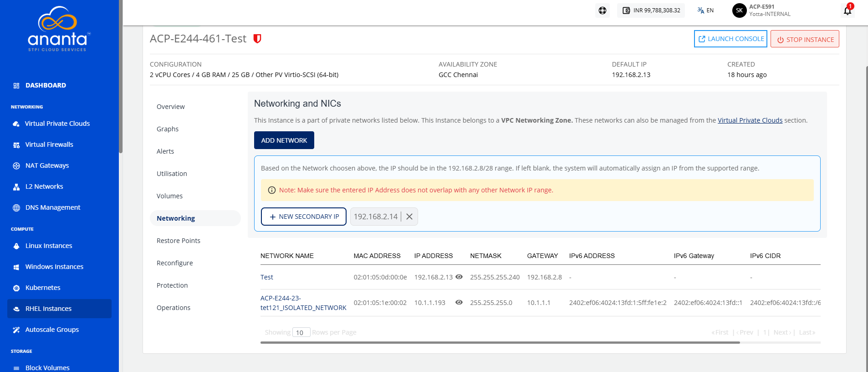The width and height of the screenshot is (868, 372).
Task: Click the Launch Console button
Action: (730, 39)
